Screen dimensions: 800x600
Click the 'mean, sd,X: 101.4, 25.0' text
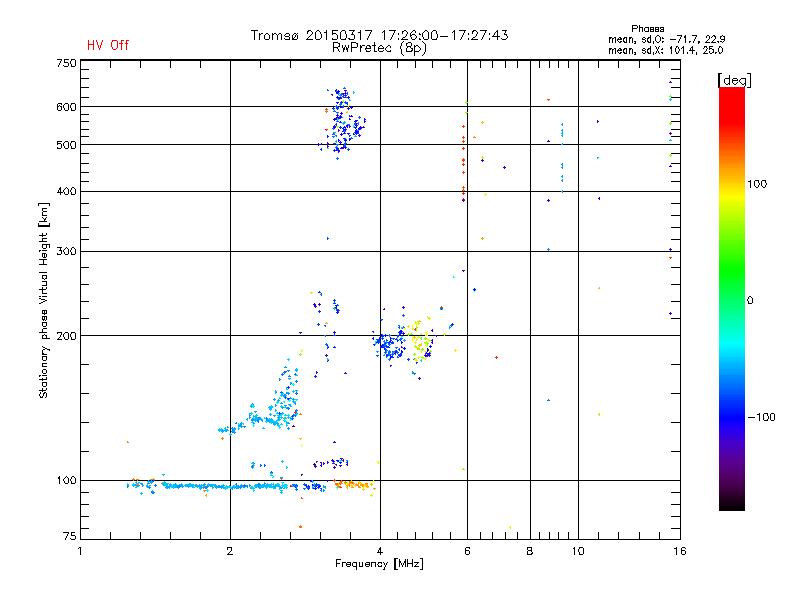pos(665,50)
